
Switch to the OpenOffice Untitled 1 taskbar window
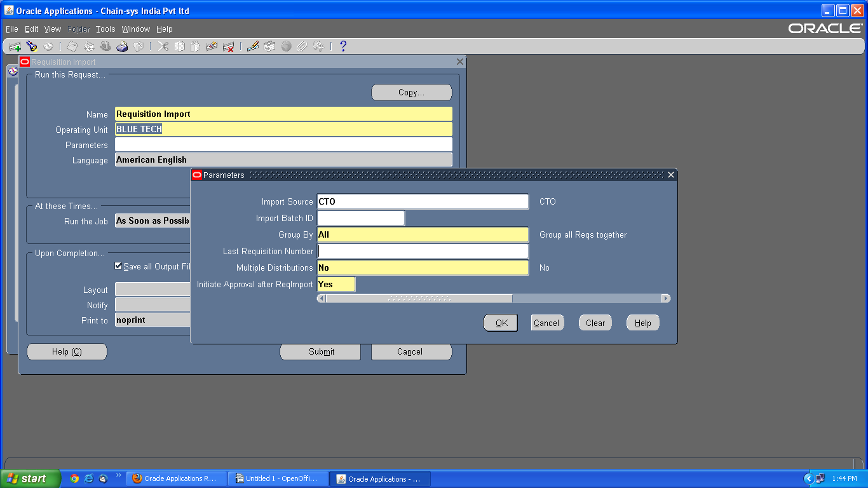pyautogui.click(x=277, y=478)
